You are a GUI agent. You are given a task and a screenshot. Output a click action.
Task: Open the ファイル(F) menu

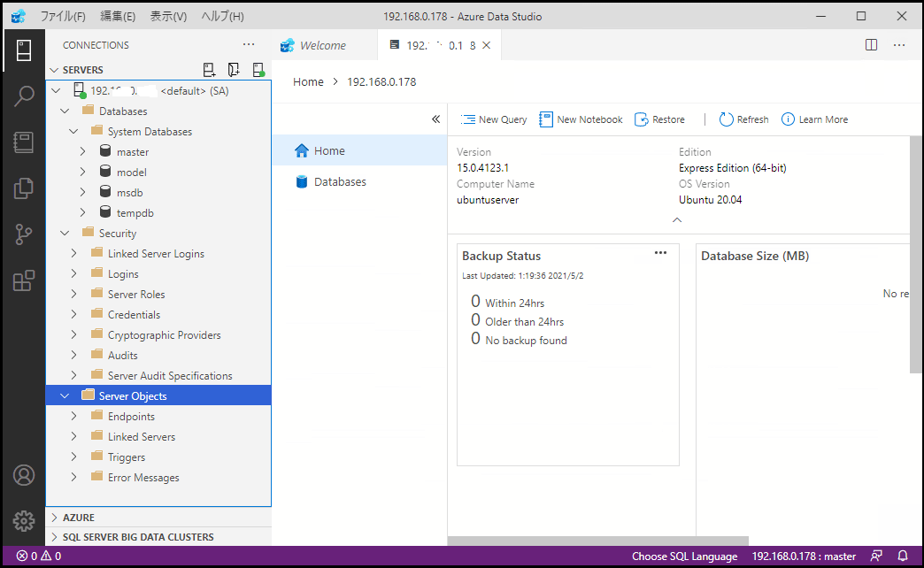pos(63,17)
